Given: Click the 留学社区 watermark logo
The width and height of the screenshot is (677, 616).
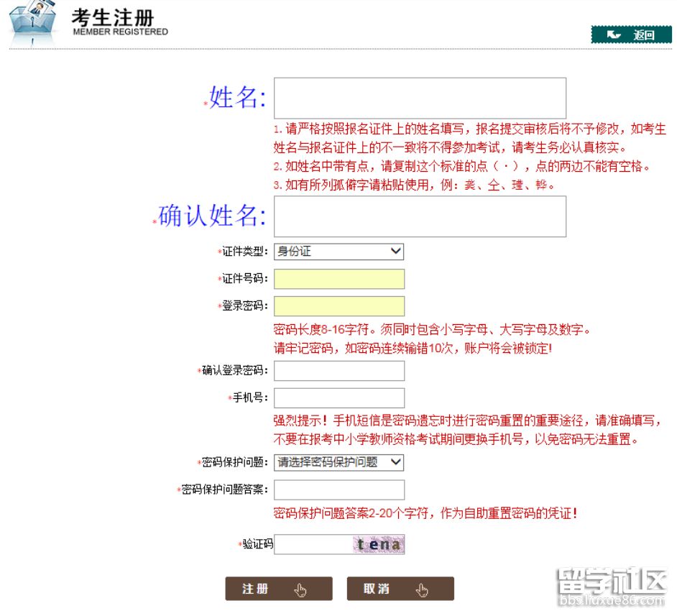Looking at the screenshot, I should [611, 584].
